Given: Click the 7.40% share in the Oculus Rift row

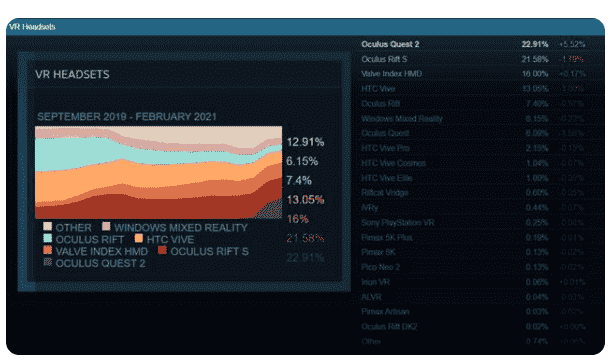Looking at the screenshot, I should coord(537,103).
